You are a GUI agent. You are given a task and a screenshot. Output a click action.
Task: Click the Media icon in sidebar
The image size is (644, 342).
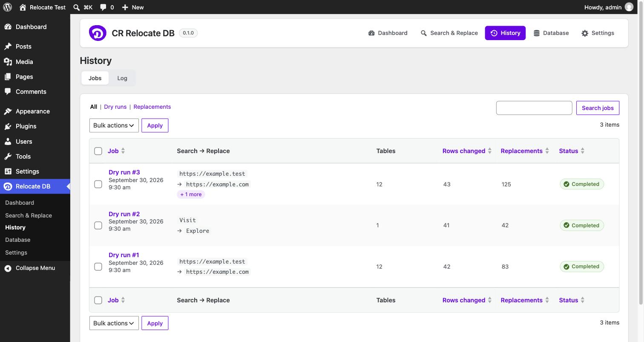coord(8,62)
